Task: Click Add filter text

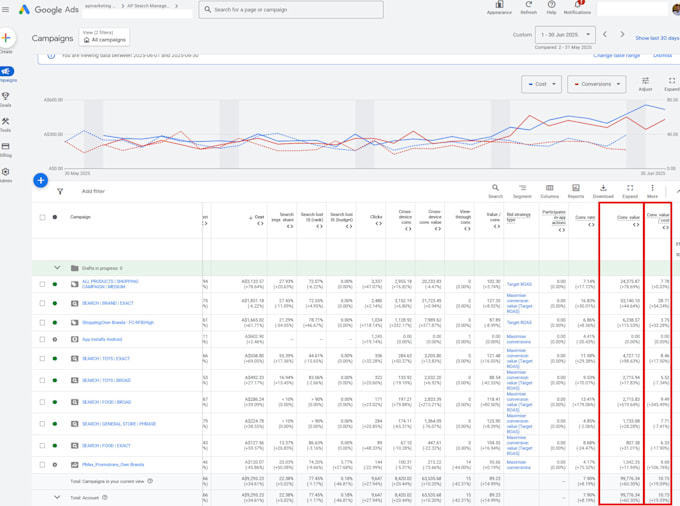Action: click(x=93, y=191)
